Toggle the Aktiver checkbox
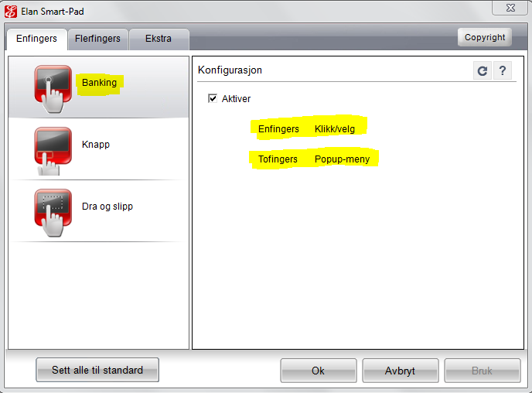Image resolution: width=532 pixels, height=393 pixels. (x=213, y=99)
